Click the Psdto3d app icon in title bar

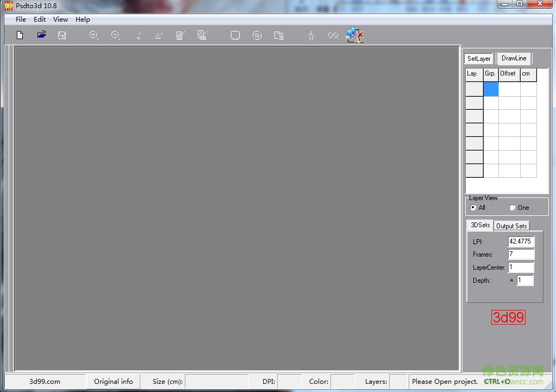tap(9, 5)
